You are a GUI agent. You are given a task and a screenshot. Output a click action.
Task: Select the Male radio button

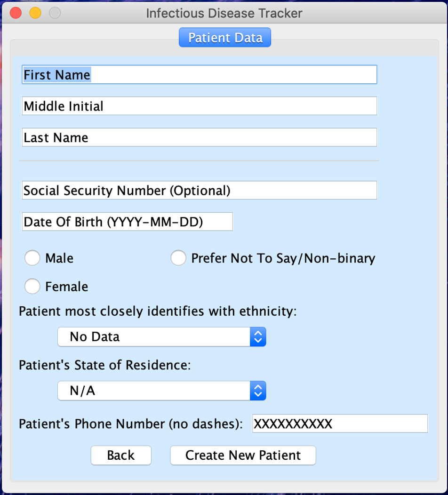pos(32,258)
